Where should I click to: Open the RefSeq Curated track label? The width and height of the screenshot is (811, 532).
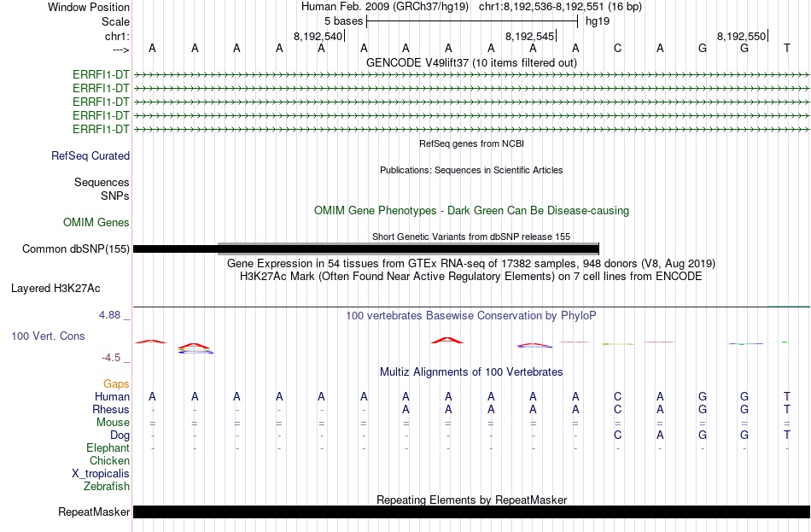[90, 155]
